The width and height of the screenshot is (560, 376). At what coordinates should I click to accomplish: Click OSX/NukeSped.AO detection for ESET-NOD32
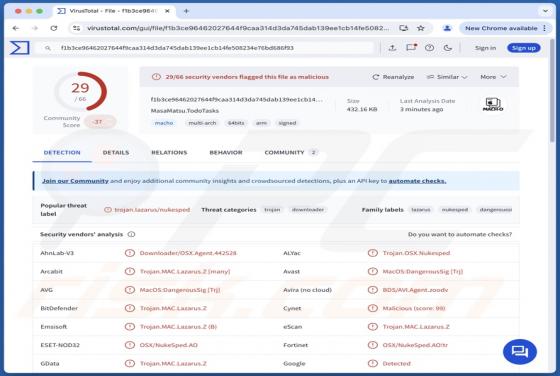click(169, 345)
